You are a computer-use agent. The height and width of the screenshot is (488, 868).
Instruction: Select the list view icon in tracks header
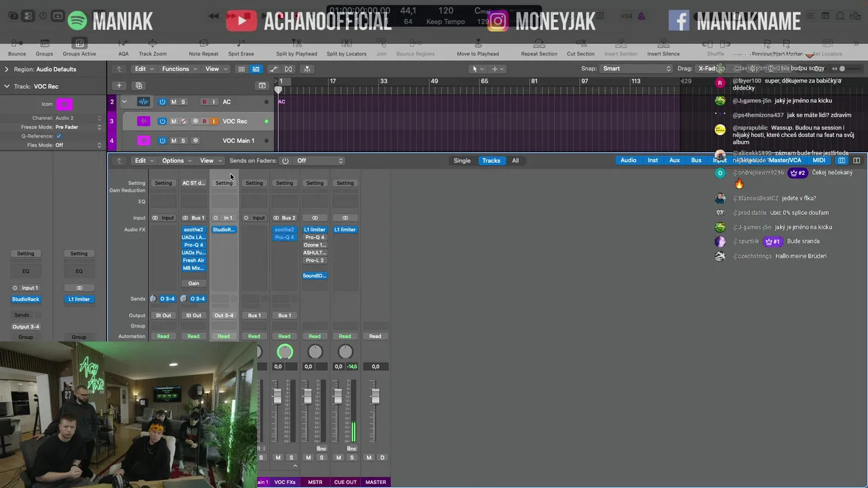[x=256, y=68]
